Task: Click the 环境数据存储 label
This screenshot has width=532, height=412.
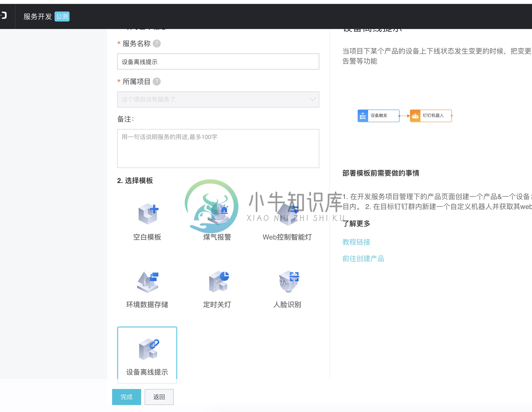Action: [147, 304]
